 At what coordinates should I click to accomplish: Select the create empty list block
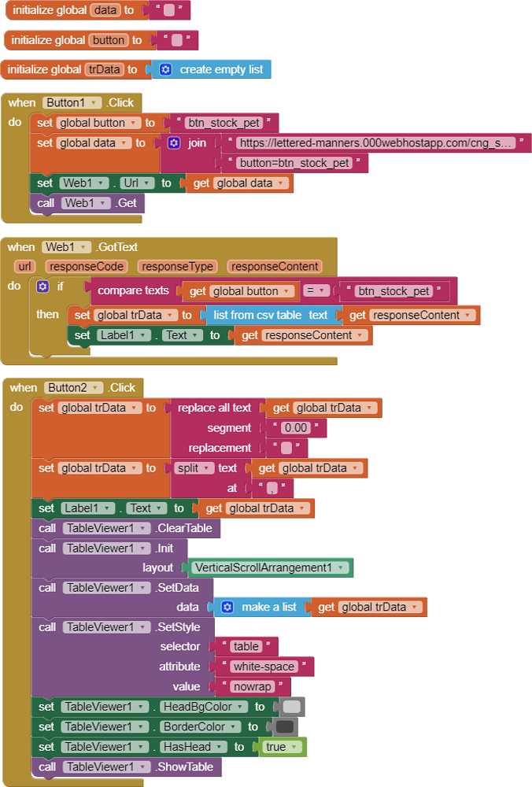coord(221,69)
